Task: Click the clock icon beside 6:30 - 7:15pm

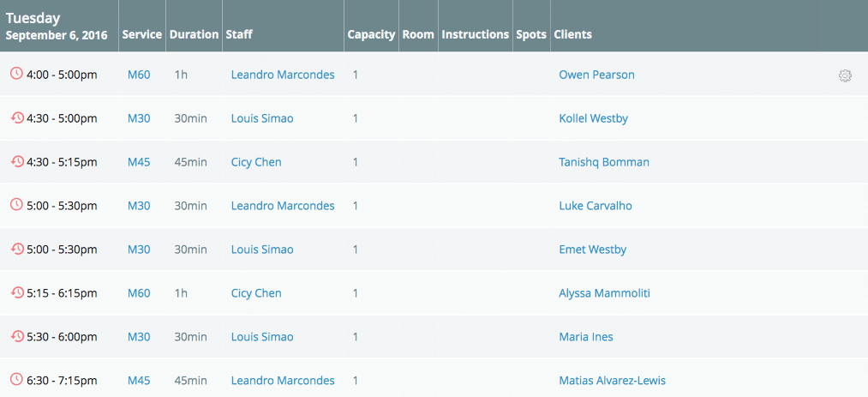Action: point(17,380)
